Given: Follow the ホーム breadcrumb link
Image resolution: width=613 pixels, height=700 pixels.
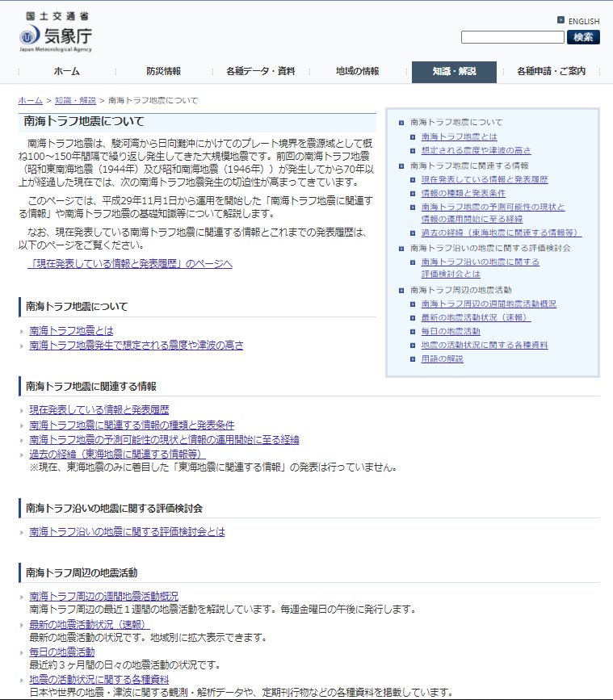Looking at the screenshot, I should point(31,100).
